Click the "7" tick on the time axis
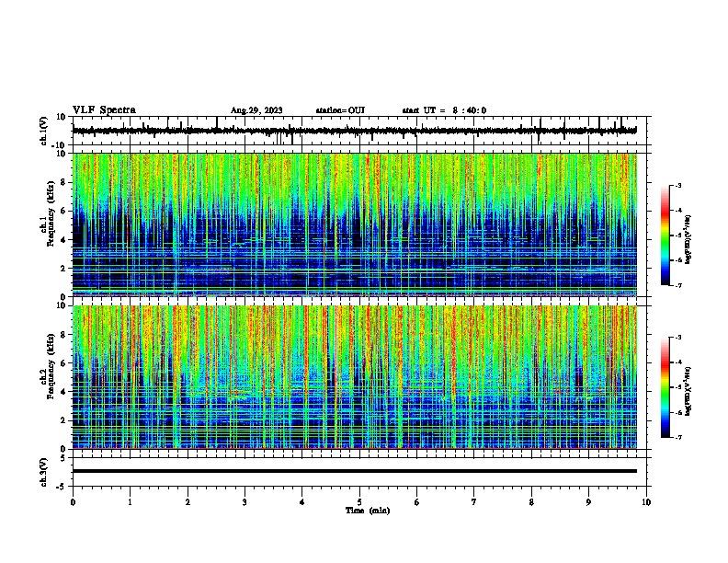 click(474, 502)
